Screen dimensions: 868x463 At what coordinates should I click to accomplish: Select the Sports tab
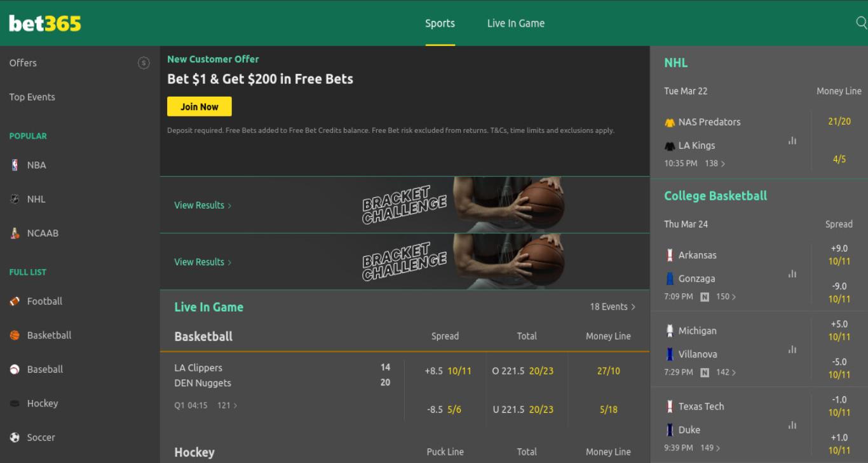click(440, 24)
